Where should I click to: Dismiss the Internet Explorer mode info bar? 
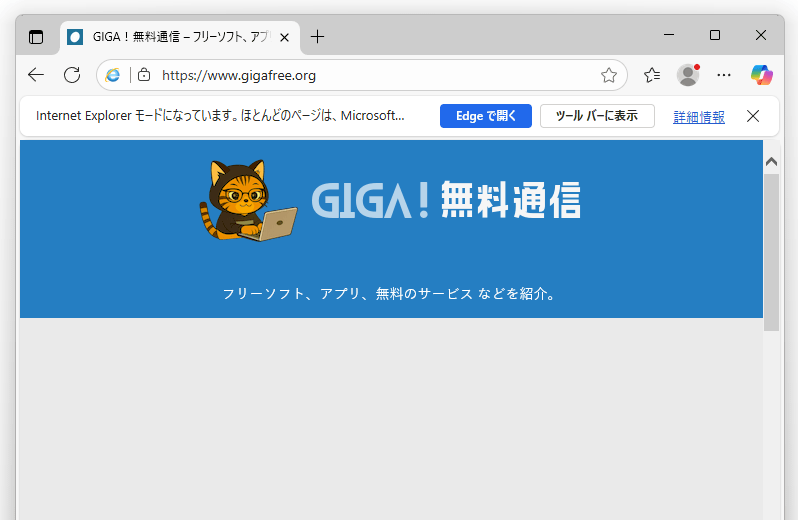click(x=753, y=116)
